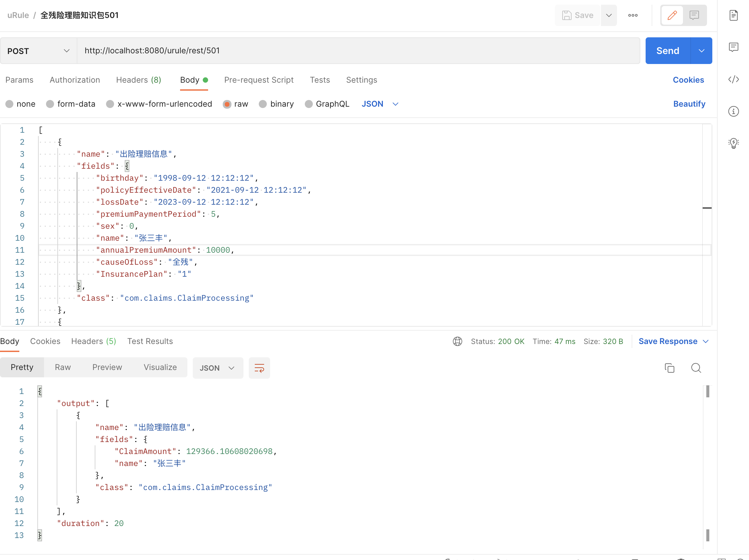Choose the binary body type radio
749x560 pixels.
point(263,104)
